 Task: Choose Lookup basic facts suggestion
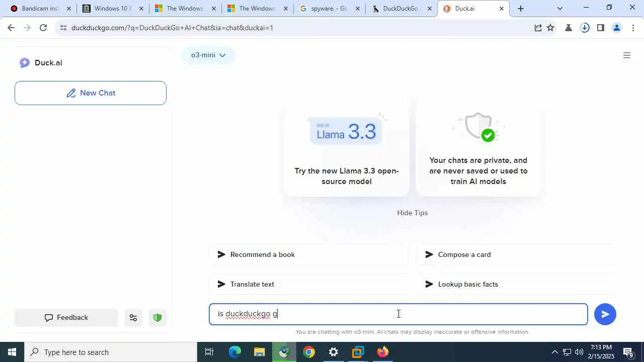tap(515, 284)
